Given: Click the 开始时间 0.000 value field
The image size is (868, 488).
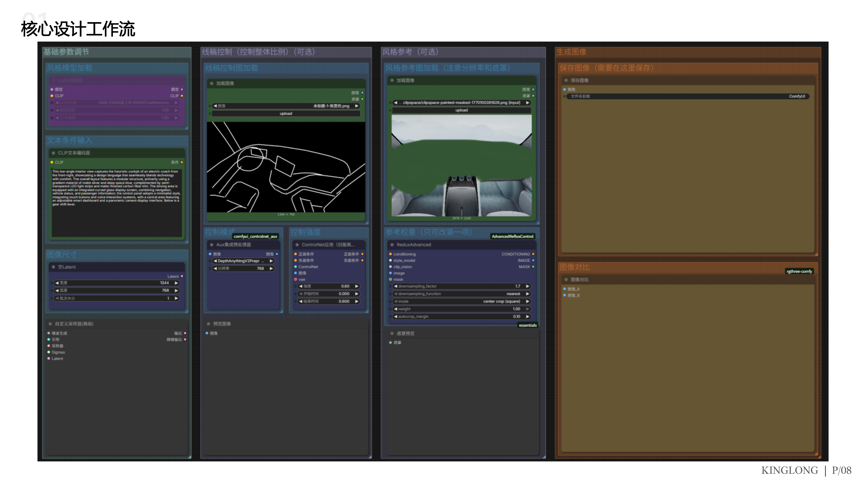Looking at the screenshot, I should pos(329,294).
